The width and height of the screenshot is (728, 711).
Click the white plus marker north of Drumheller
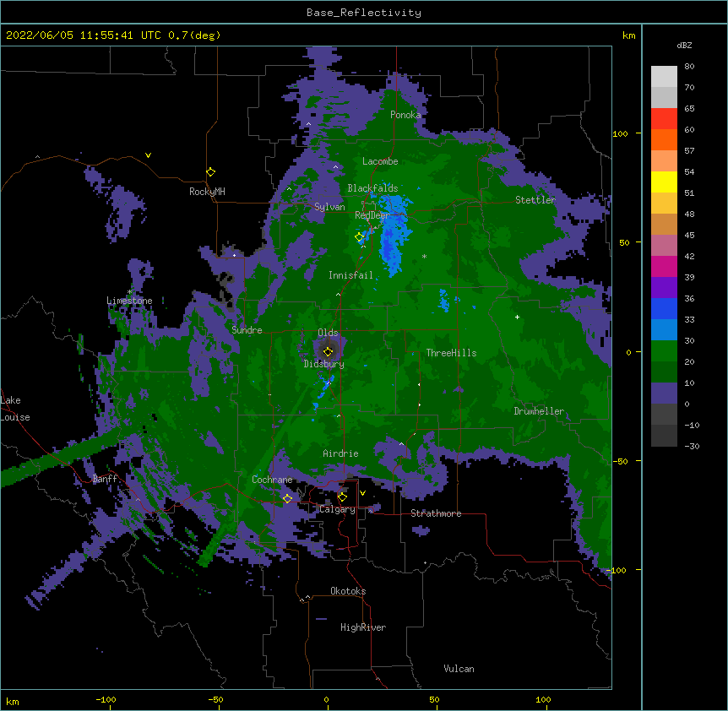tap(517, 317)
